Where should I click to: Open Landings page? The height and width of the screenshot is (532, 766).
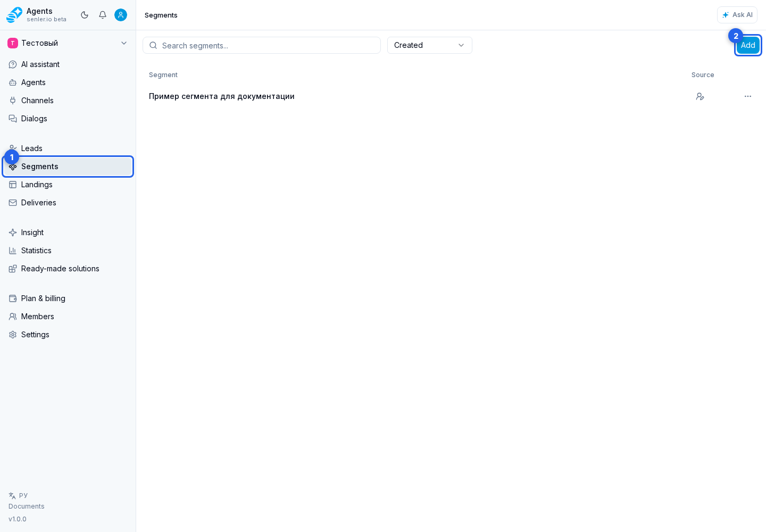pyautogui.click(x=68, y=185)
